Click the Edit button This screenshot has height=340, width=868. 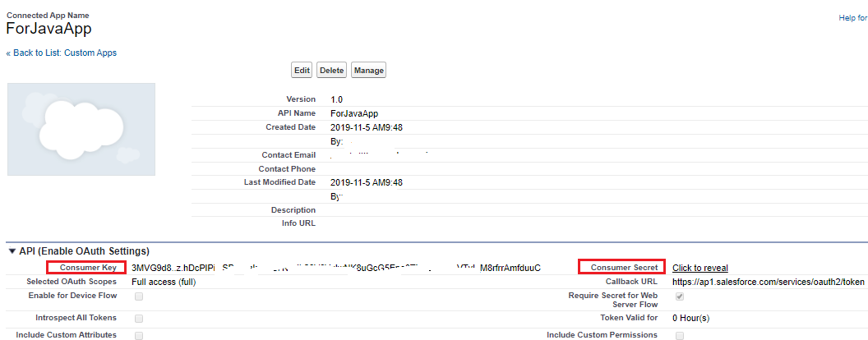[x=302, y=70]
